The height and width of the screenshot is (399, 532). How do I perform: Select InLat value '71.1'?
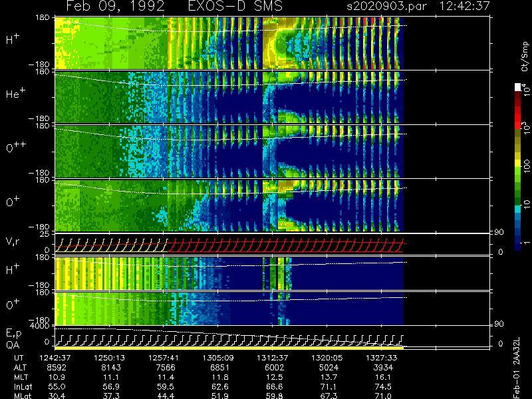tap(329, 387)
